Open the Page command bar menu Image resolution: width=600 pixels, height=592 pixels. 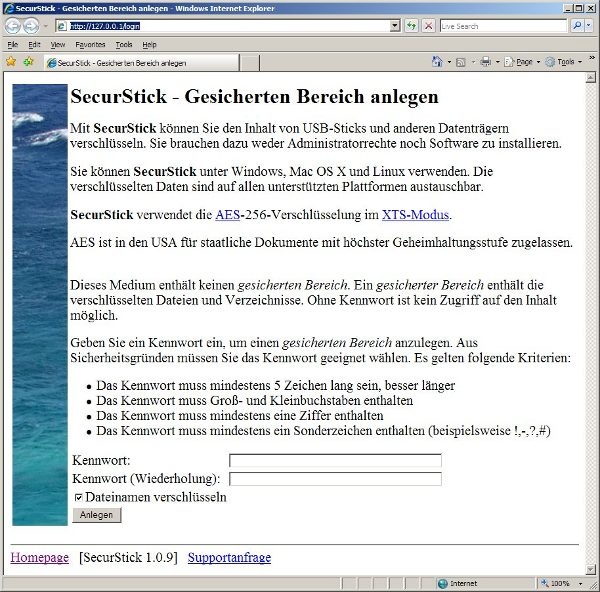(x=522, y=62)
